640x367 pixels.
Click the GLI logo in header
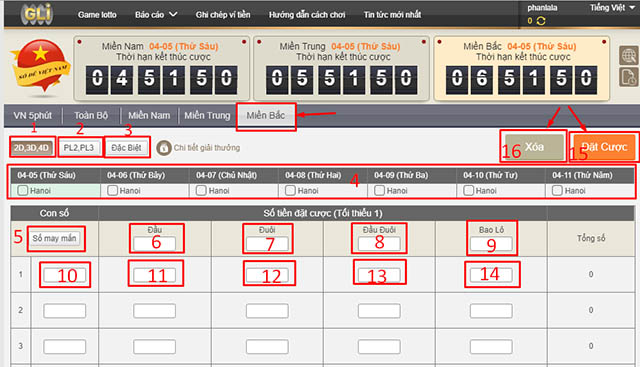coord(37,14)
